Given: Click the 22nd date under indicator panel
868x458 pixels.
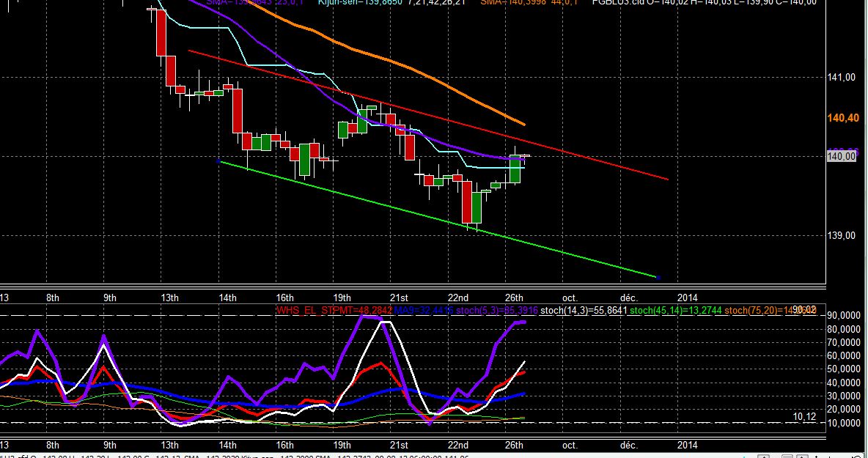Looking at the screenshot, I should pos(457,445).
